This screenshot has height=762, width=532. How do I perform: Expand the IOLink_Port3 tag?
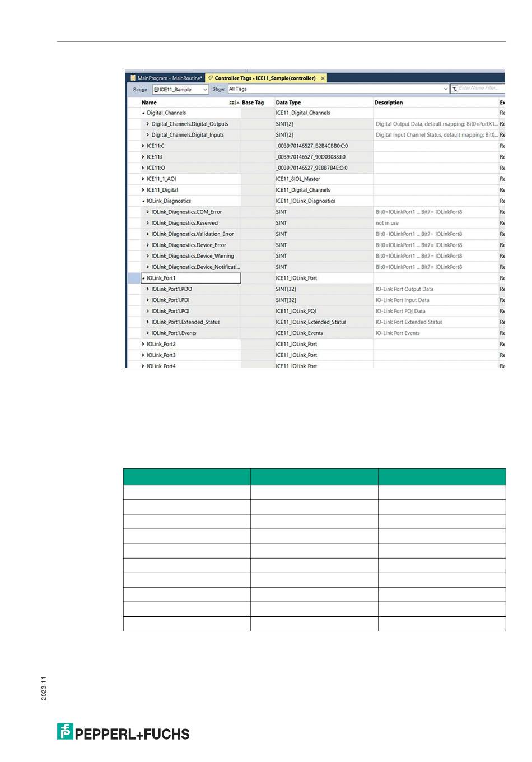(143, 355)
